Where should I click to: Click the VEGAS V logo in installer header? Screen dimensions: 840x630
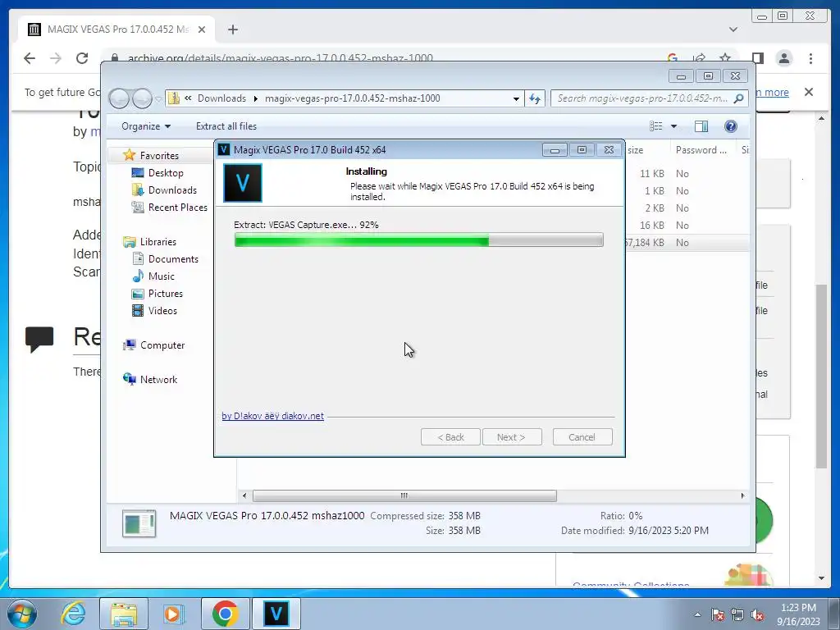click(243, 183)
